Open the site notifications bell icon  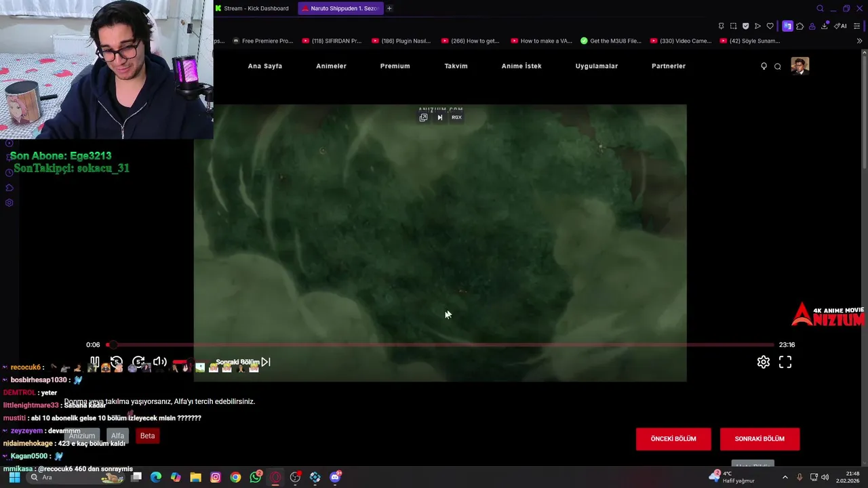pos(764,66)
